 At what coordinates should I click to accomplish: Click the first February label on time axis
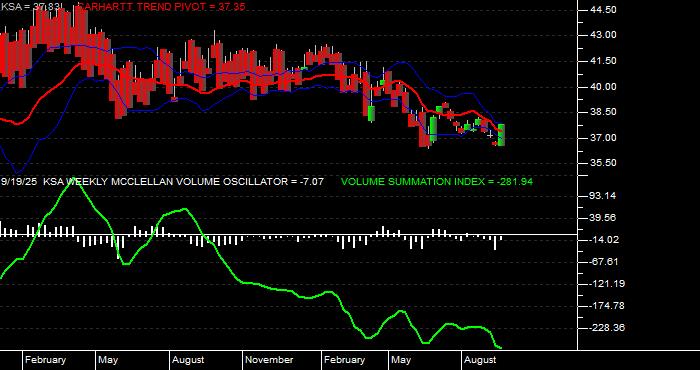45,360
